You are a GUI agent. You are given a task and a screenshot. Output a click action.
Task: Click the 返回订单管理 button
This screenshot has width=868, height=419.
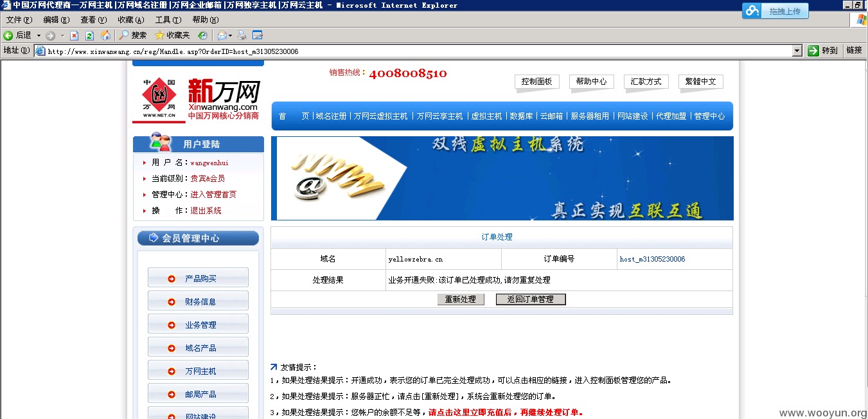pos(531,299)
